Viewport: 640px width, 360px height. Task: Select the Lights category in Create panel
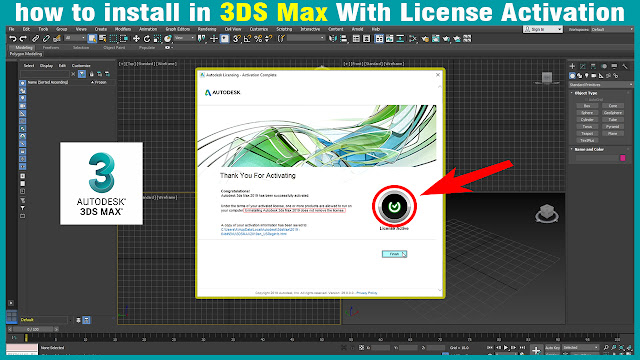click(587, 76)
